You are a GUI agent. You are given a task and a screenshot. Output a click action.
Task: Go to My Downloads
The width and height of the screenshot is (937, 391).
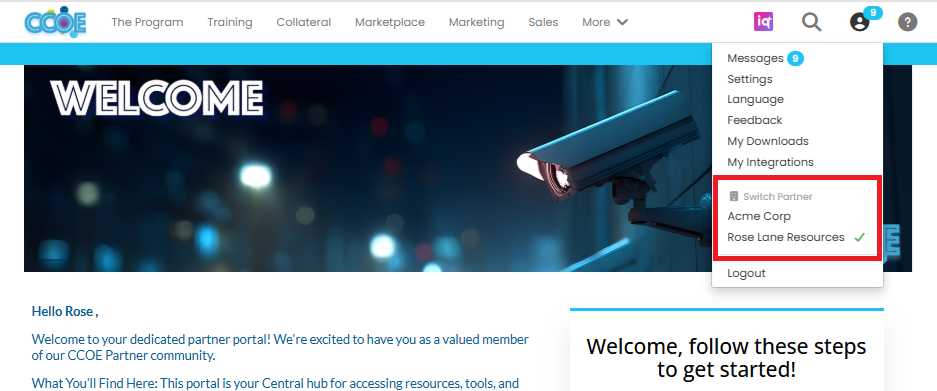pos(768,141)
